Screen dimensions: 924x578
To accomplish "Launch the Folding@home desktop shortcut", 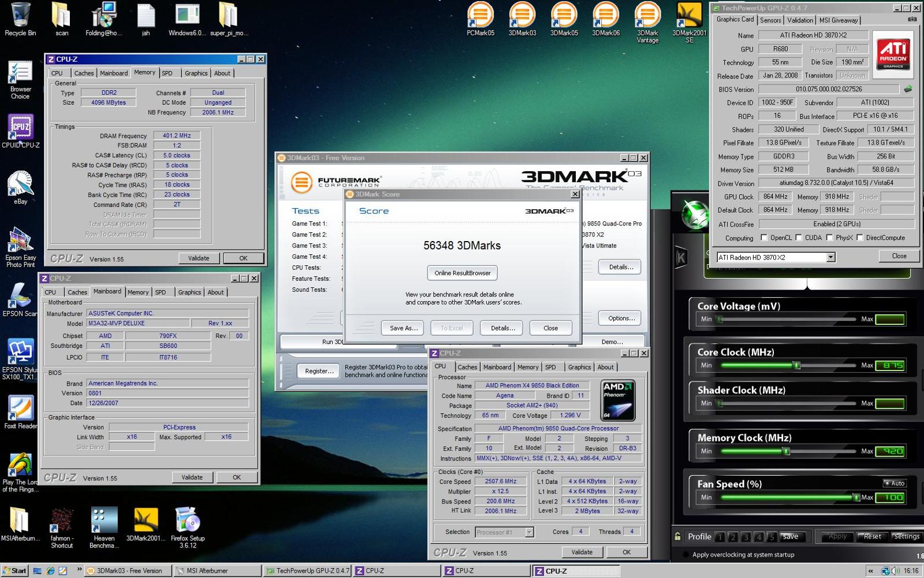I will tap(104, 19).
